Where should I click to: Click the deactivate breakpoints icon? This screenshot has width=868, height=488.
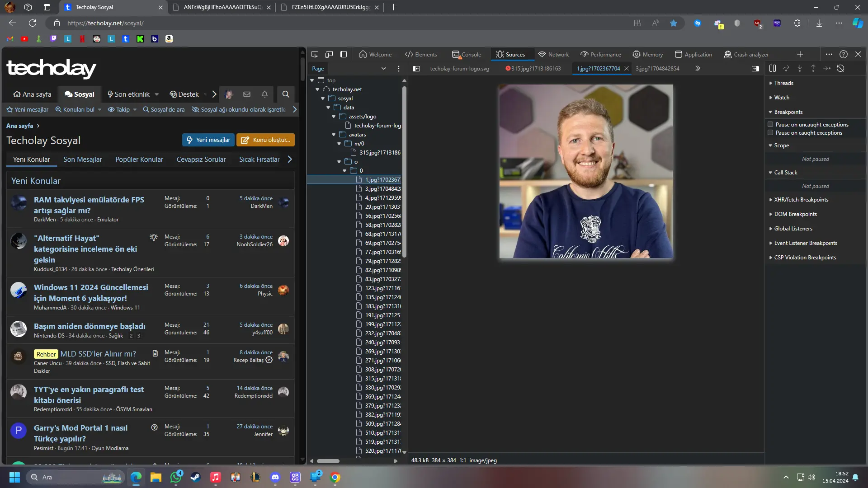[840, 68]
